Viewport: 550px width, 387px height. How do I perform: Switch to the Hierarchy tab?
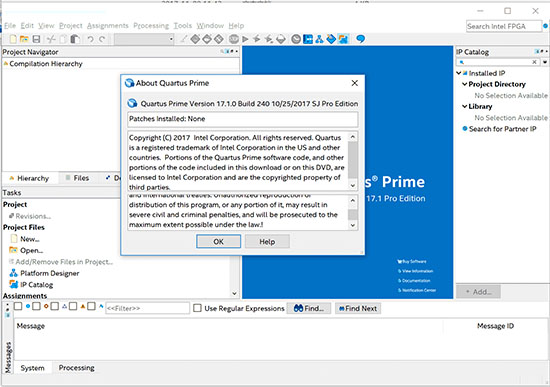pyautogui.click(x=29, y=178)
